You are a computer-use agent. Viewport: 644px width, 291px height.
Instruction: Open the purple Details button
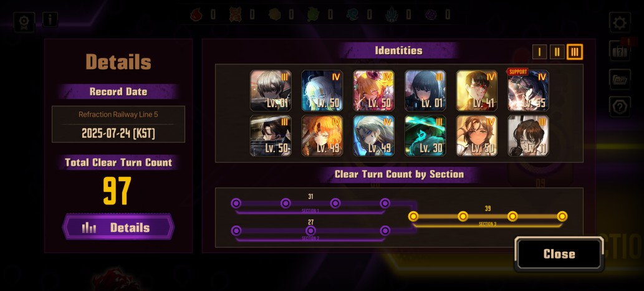pos(118,227)
